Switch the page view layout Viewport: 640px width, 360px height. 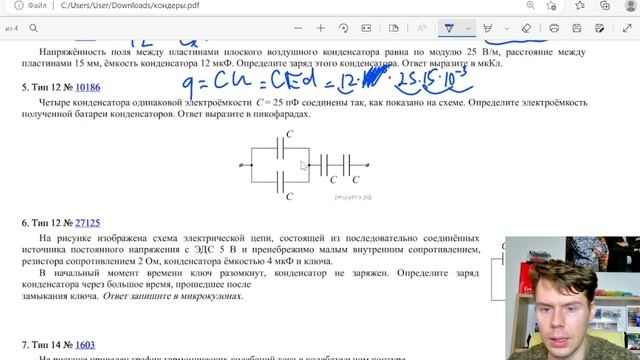(x=393, y=28)
